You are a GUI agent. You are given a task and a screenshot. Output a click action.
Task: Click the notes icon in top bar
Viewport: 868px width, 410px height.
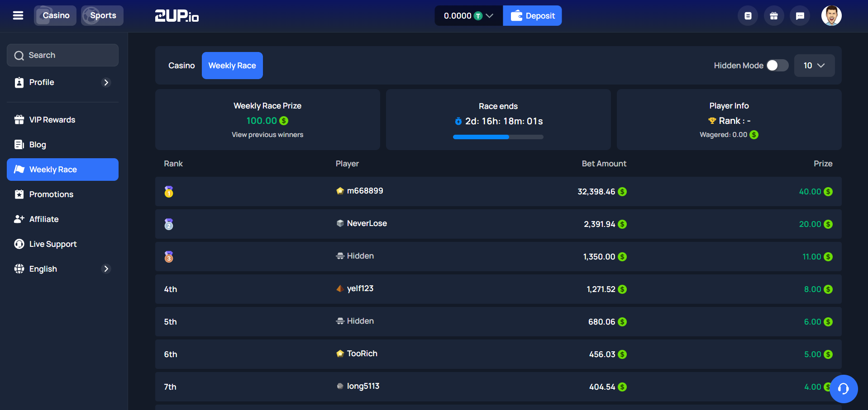pyautogui.click(x=748, y=16)
